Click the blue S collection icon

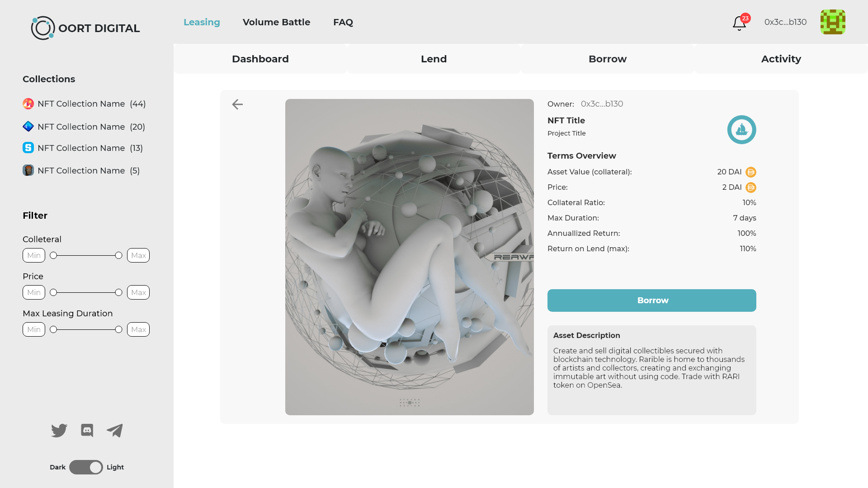28,148
